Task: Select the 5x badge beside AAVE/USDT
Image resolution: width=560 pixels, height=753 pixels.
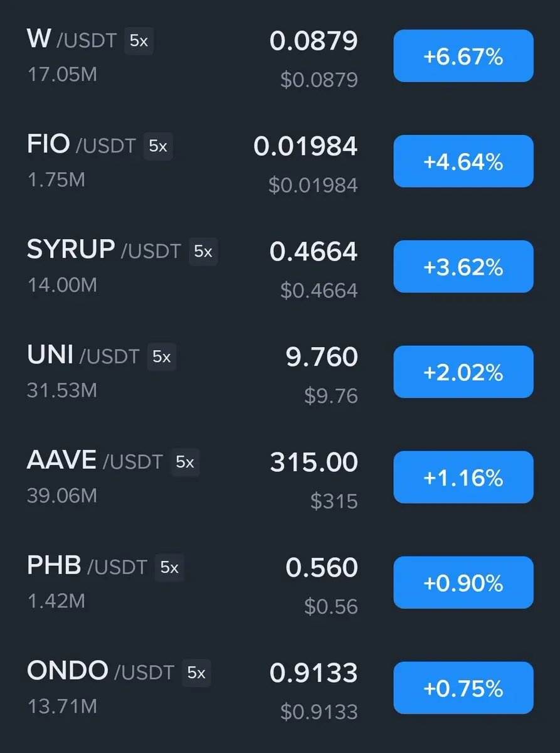Action: [185, 462]
